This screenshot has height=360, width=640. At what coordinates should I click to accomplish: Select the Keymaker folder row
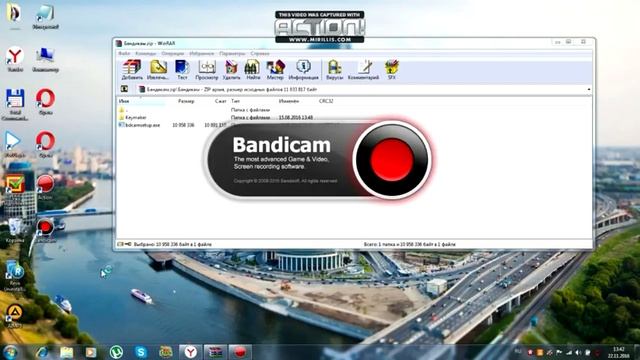tap(216, 118)
